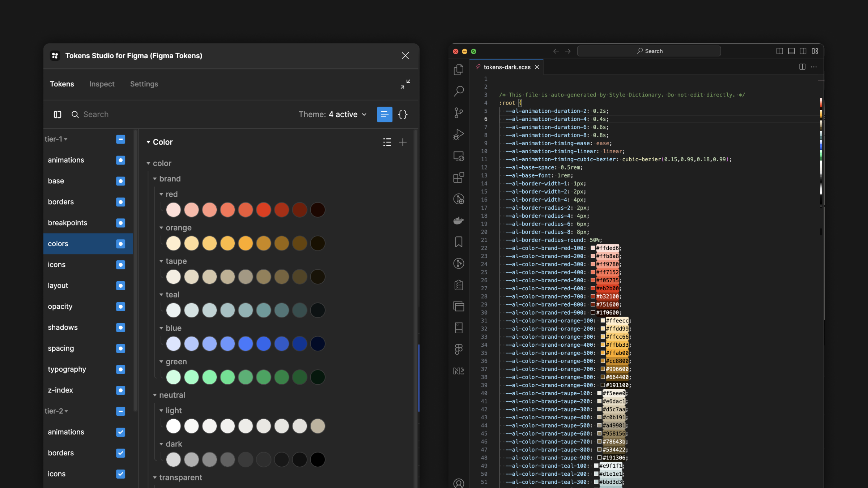Toggle visibility of the colors token set
Screen dimensions: 868x488
(x=120, y=244)
